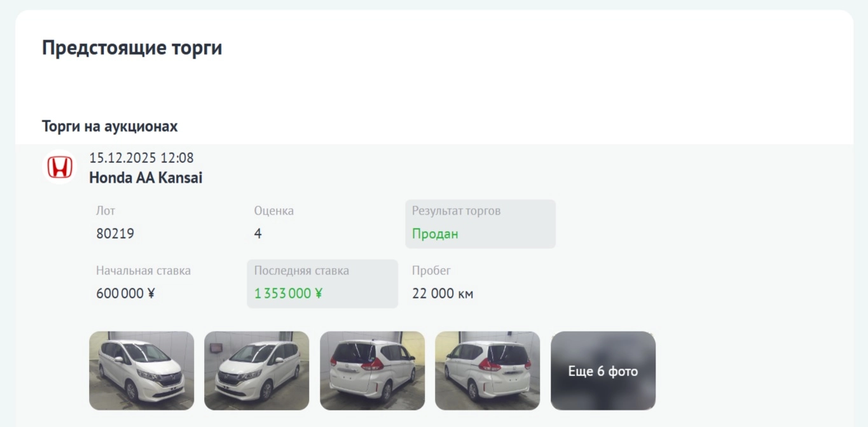Click the red Honda logo icon
This screenshot has width=868, height=427.
[60, 167]
